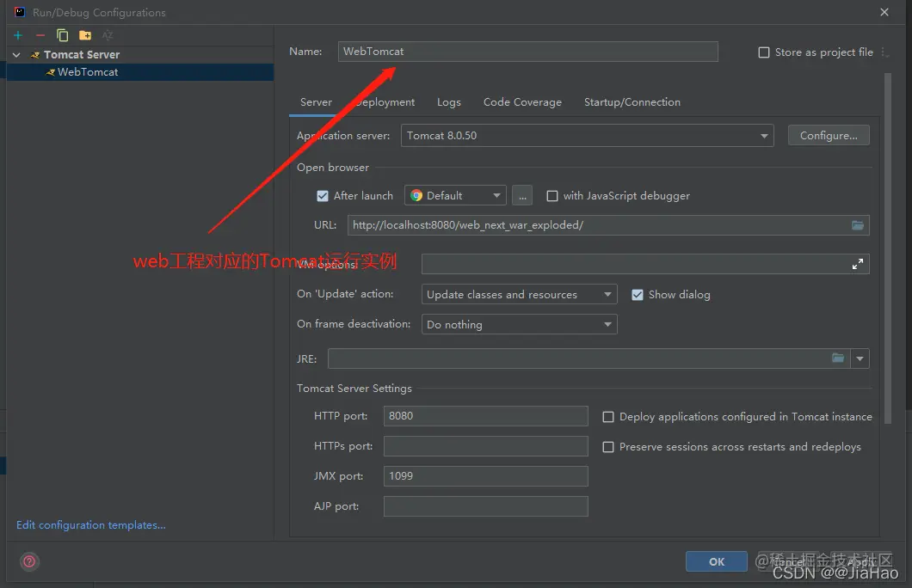Open browser selection ellipsis button
The height and width of the screenshot is (588, 912).
522,195
